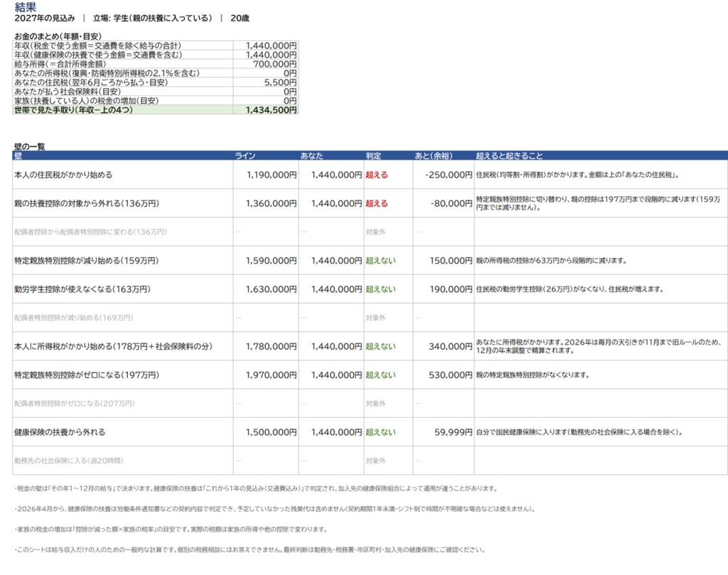728x575 pixels.
Task: Click the 特定親族特別控除に切り替わり description
Action: 599,203
